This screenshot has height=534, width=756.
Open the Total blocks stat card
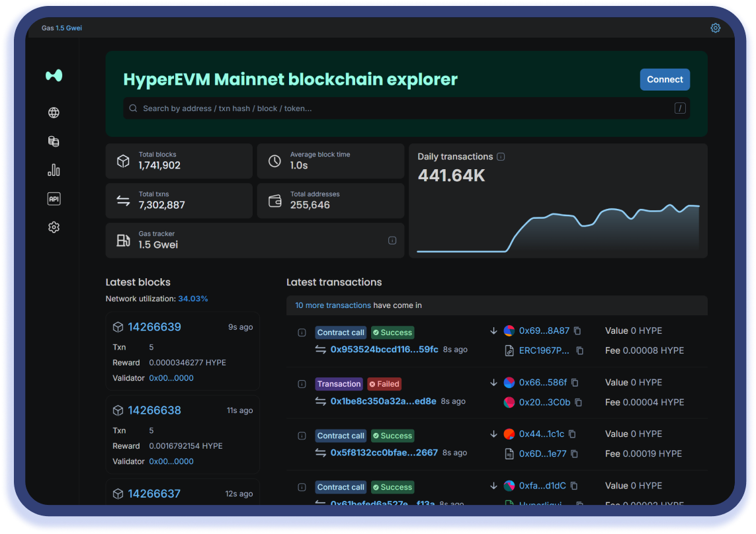point(179,161)
